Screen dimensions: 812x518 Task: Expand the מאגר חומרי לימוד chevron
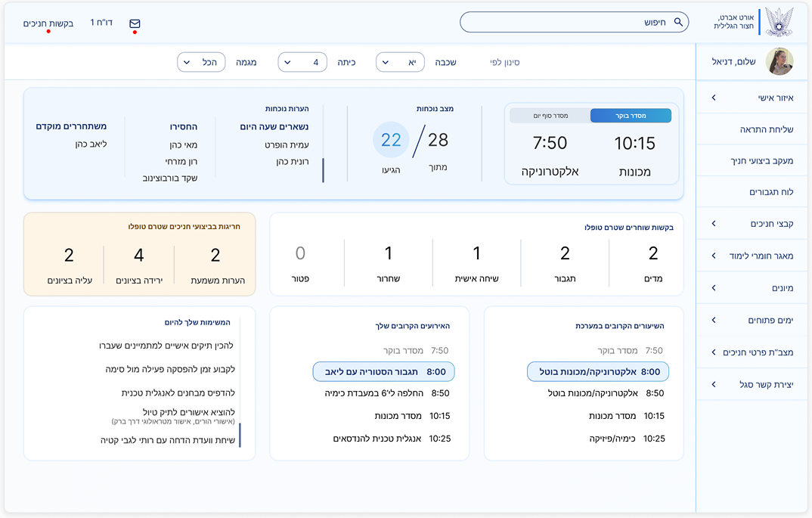pyautogui.click(x=714, y=256)
